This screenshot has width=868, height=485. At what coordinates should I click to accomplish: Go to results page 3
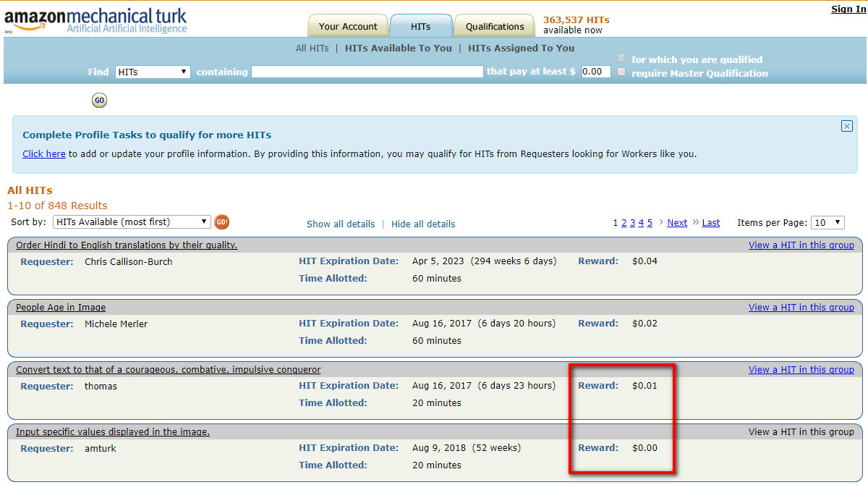[633, 222]
